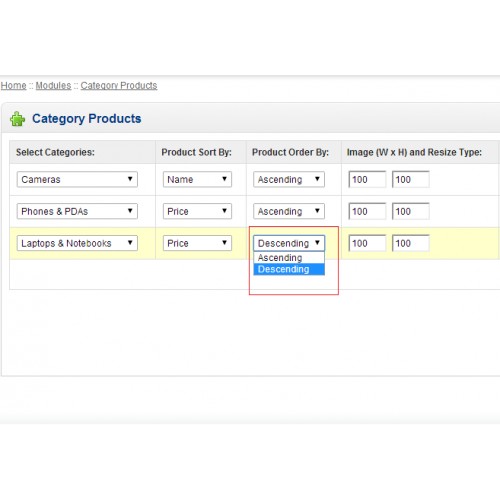The image size is (500, 500).
Task: Click the image width field in the Laptops row
Action: (367, 243)
